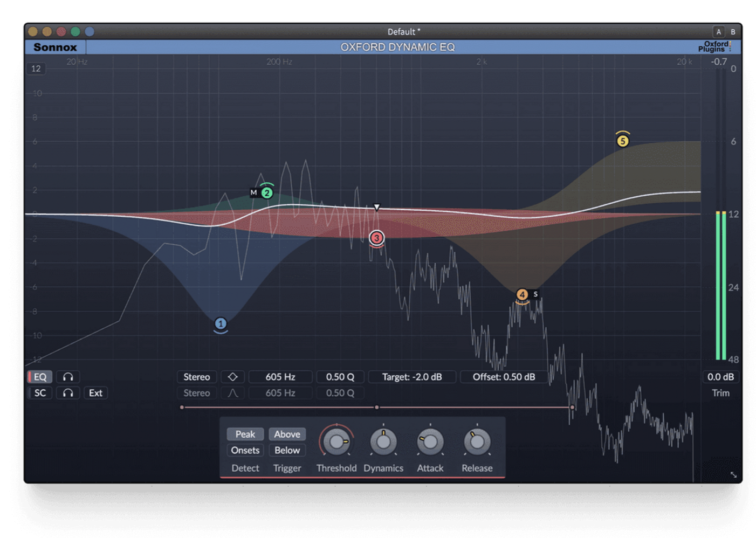Viewport: 756px width, 538px height.
Task: Open the diamond filter shape icon
Action: (233, 376)
